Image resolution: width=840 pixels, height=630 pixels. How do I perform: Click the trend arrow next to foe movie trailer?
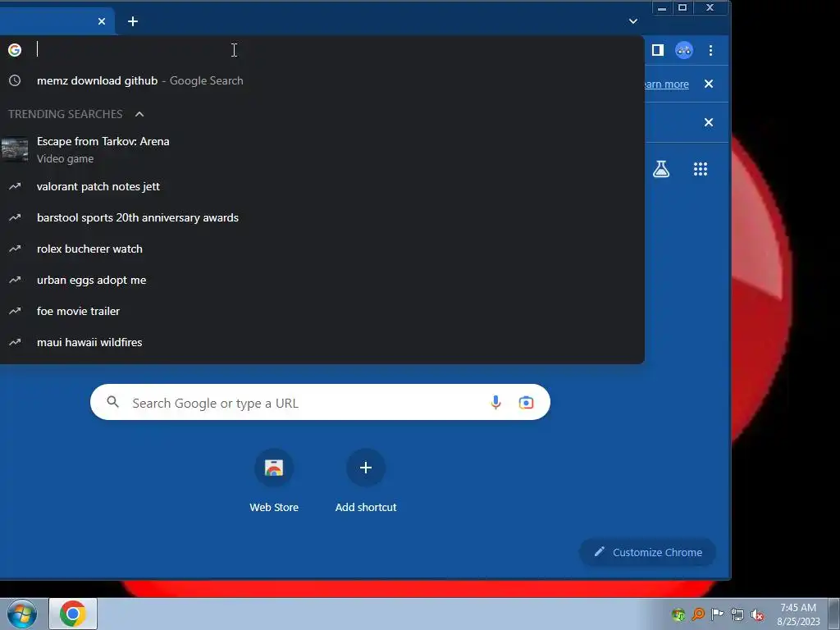coord(15,311)
